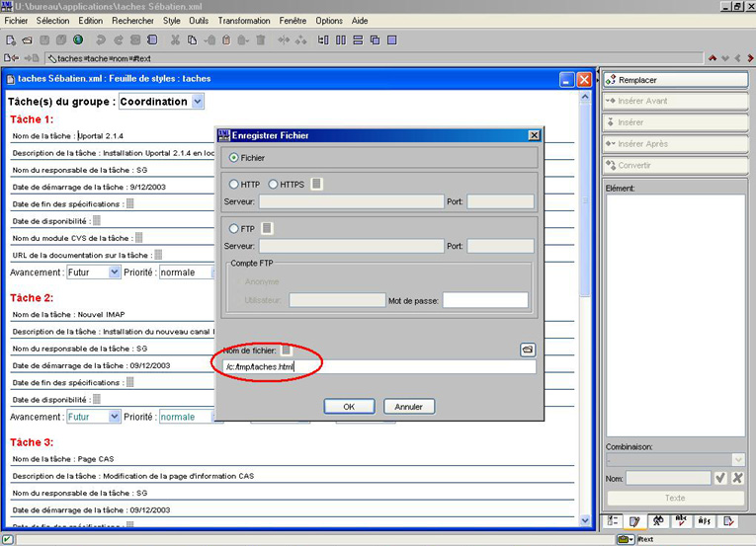
Task: Click the red up arrow navigation icon
Action: [713, 58]
